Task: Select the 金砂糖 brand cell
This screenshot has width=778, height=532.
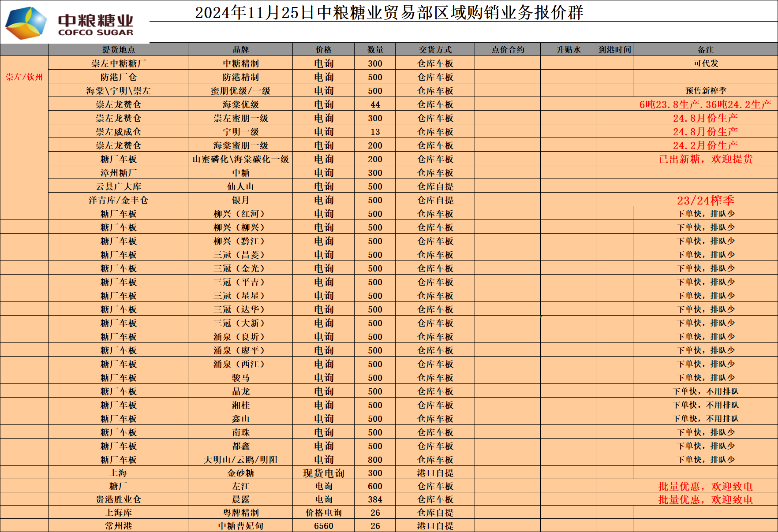Action: coord(240,473)
